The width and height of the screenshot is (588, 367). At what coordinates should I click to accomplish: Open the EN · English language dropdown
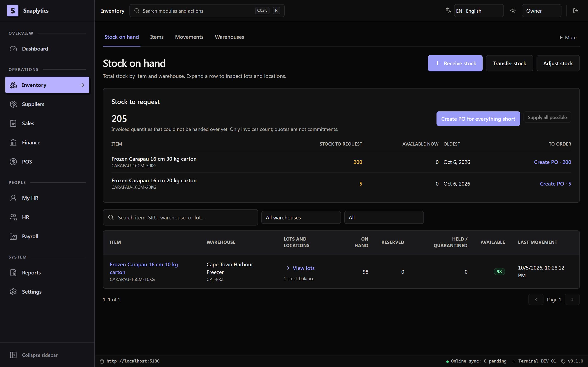pyautogui.click(x=479, y=11)
